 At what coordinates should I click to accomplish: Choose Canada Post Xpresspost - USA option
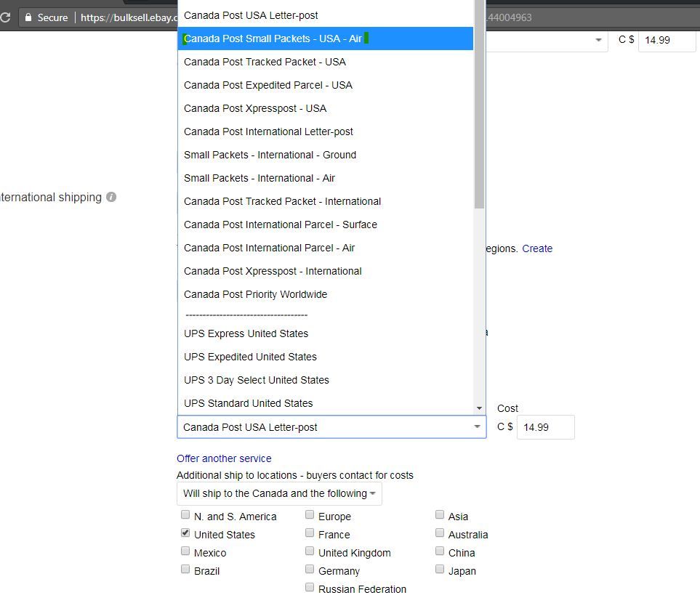[x=326, y=108]
